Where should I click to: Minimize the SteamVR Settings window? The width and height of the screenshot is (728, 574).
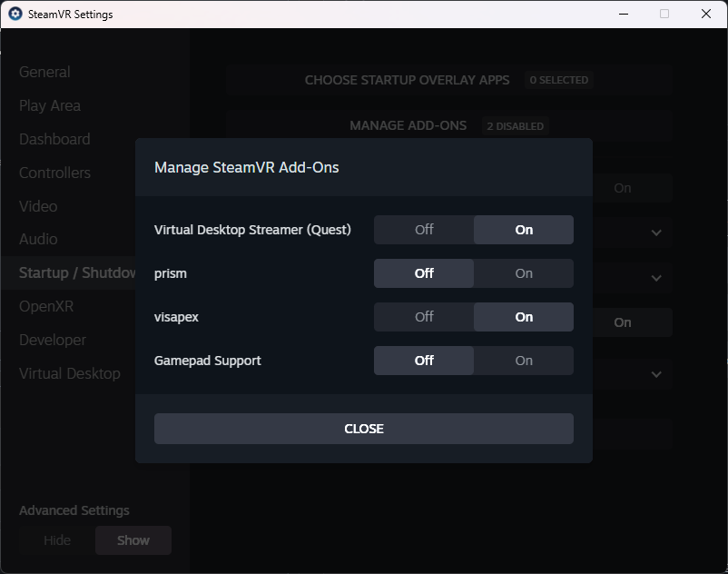[624, 14]
